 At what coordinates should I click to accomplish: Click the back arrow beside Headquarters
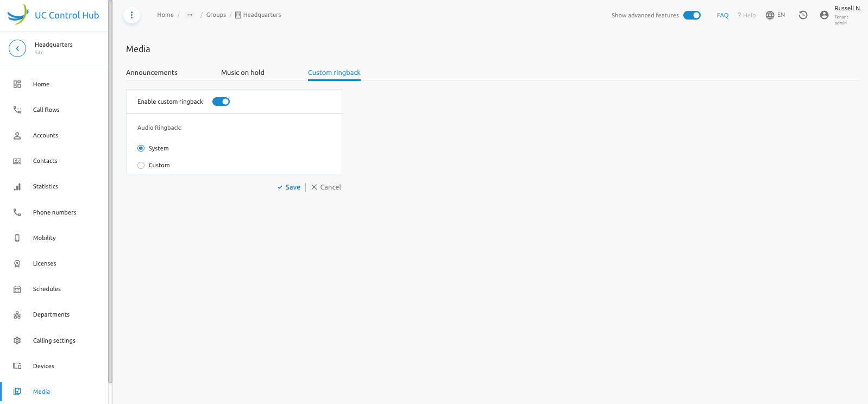[17, 48]
